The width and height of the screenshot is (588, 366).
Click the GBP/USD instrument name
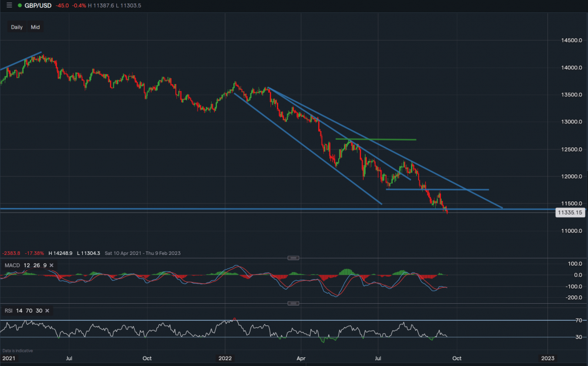[37, 5]
